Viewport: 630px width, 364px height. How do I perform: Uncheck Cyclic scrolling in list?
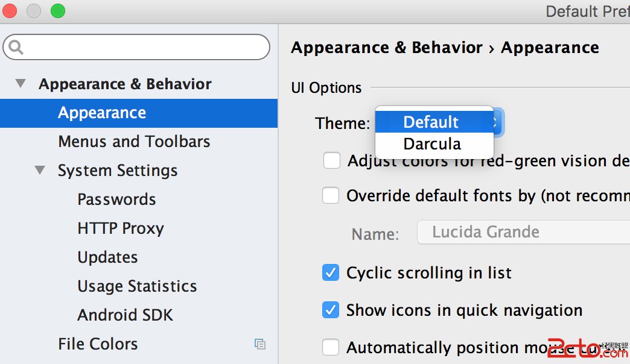[331, 273]
